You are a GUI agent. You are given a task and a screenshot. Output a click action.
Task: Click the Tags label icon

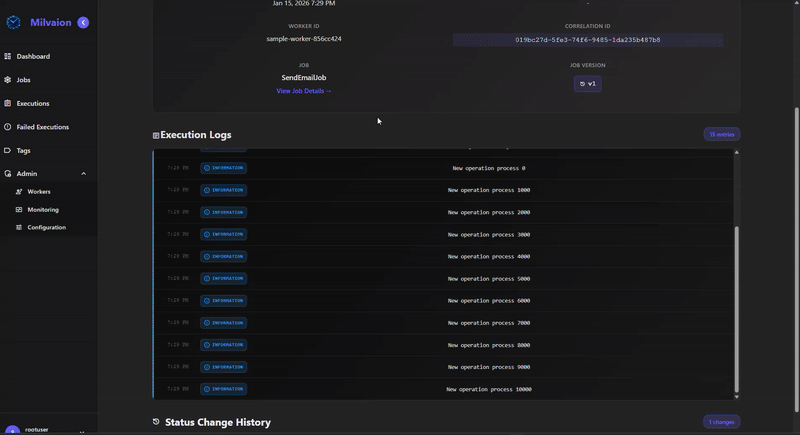pyautogui.click(x=8, y=150)
